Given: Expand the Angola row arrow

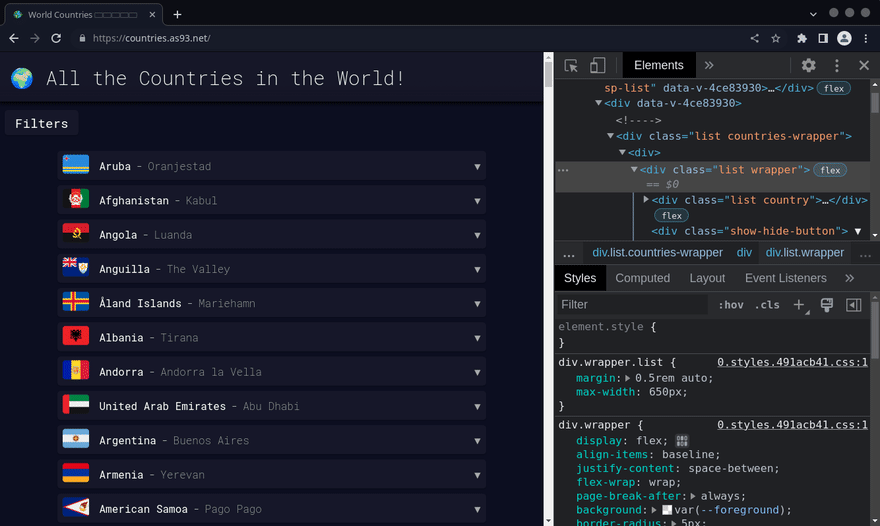Looking at the screenshot, I should 477,235.
